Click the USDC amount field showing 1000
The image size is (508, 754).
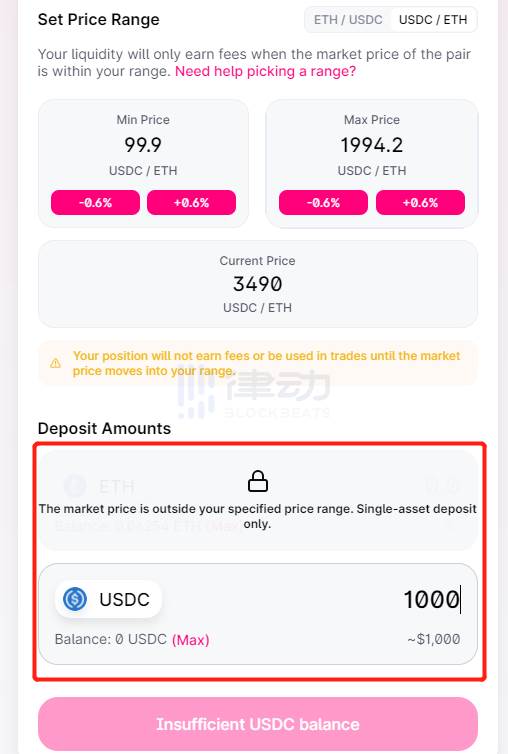click(432, 599)
